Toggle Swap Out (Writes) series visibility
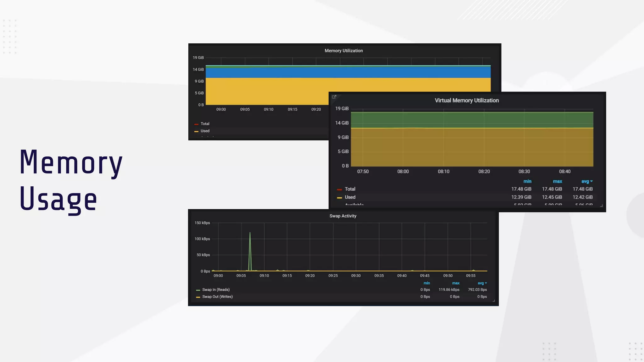 click(217, 297)
